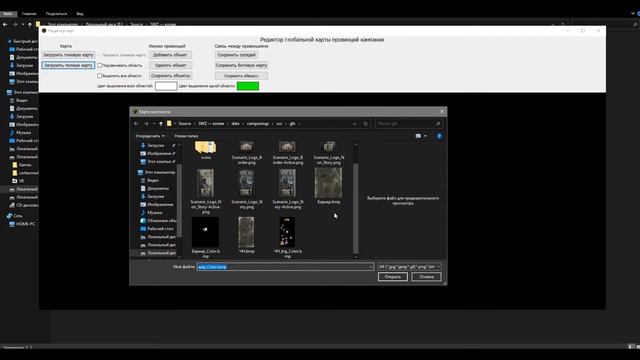Open the file type filter dropdown

pyautogui.click(x=409, y=267)
